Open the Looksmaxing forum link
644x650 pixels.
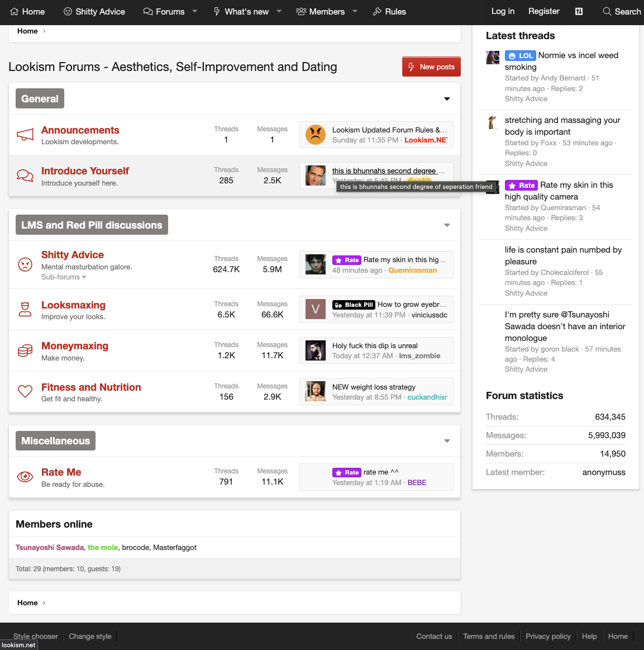pos(73,305)
